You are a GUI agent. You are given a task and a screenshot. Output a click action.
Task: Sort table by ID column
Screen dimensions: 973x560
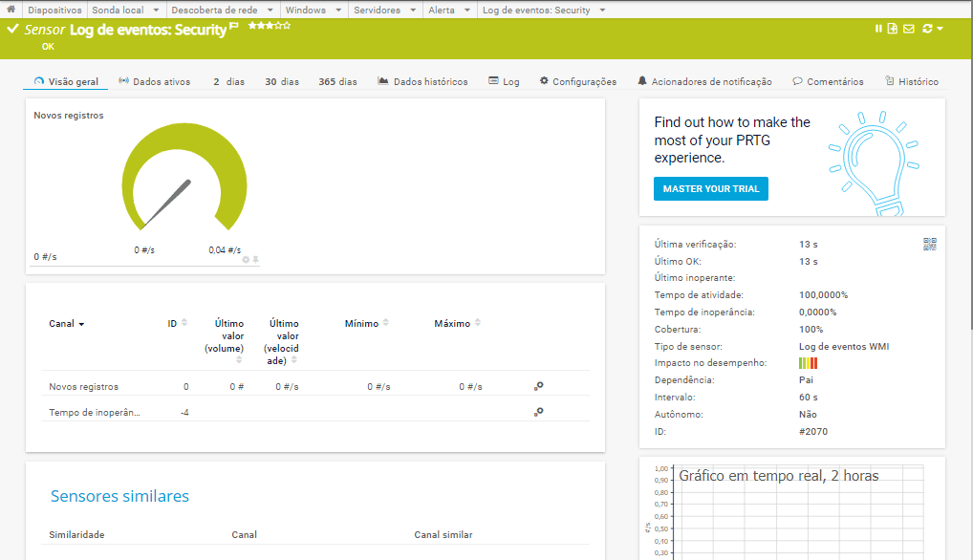pyautogui.click(x=177, y=323)
